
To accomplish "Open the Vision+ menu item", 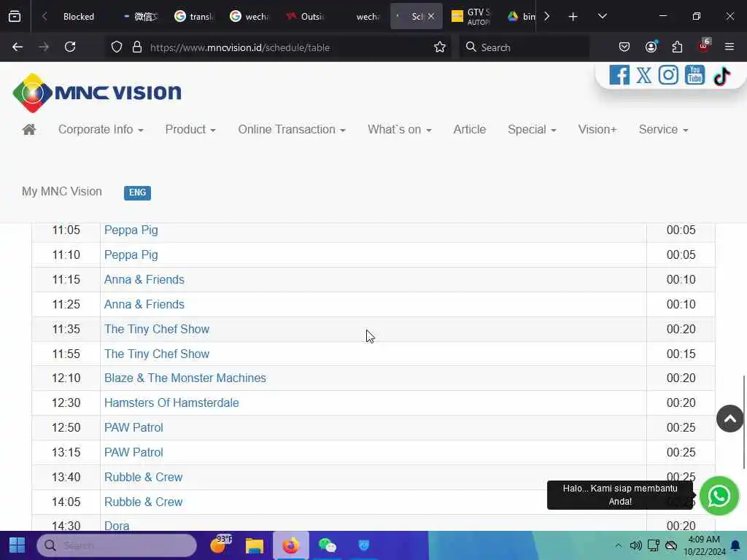I will point(597,130).
